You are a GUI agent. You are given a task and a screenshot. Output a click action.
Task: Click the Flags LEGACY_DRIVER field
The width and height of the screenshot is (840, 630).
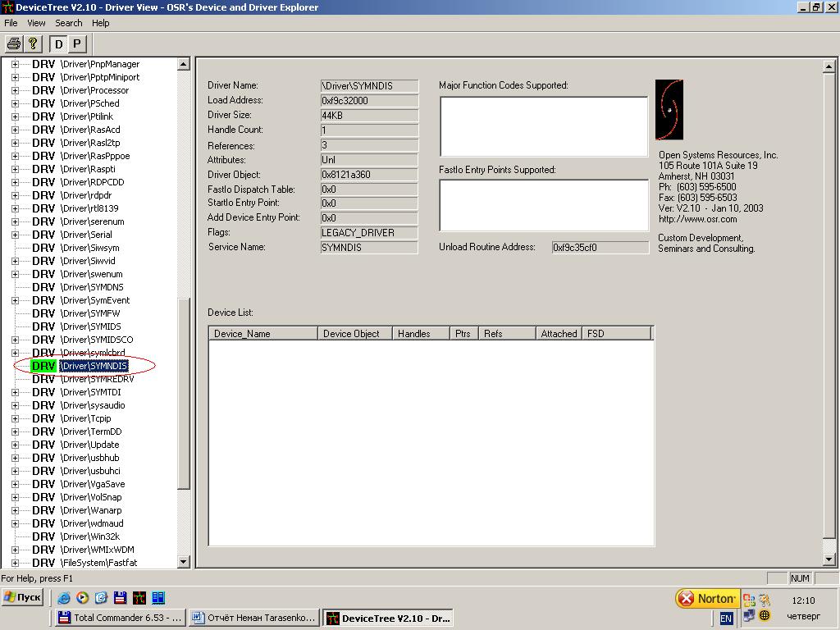[369, 232]
